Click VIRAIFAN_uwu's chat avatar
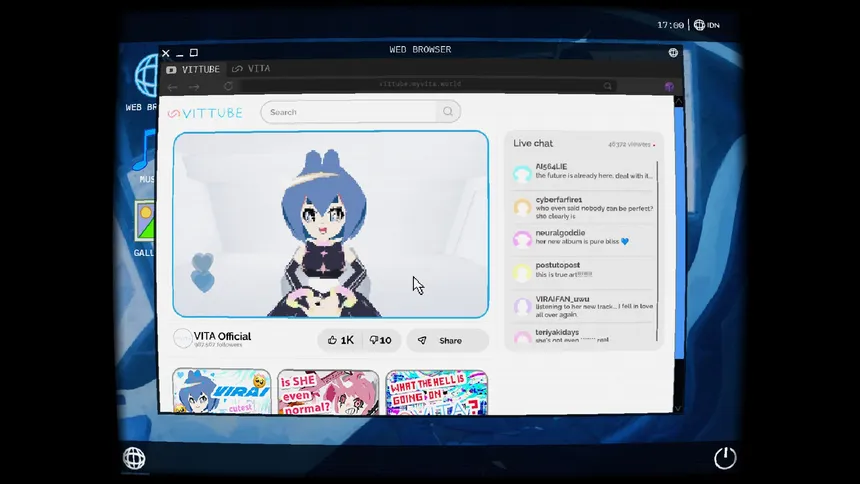This screenshot has height=484, width=860. [x=522, y=306]
